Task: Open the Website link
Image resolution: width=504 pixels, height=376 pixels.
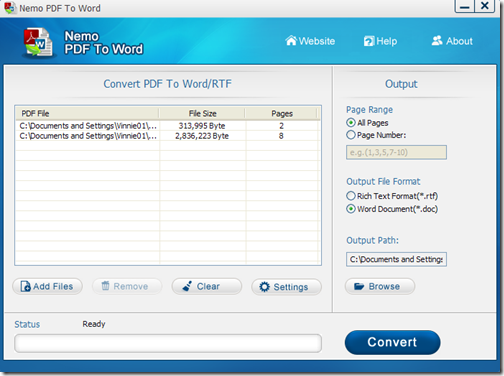Action: (310, 41)
